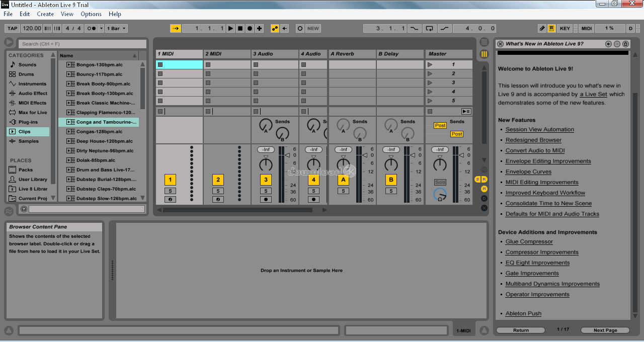Click the Session Record circle button
The width and height of the screenshot is (644, 342).
click(300, 29)
